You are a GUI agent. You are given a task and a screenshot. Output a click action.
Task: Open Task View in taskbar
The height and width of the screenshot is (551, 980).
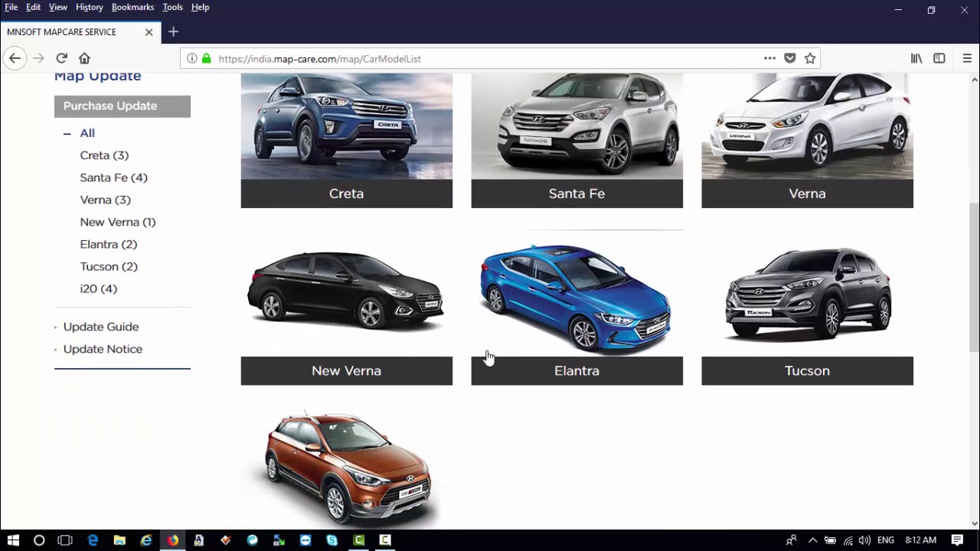tap(65, 540)
